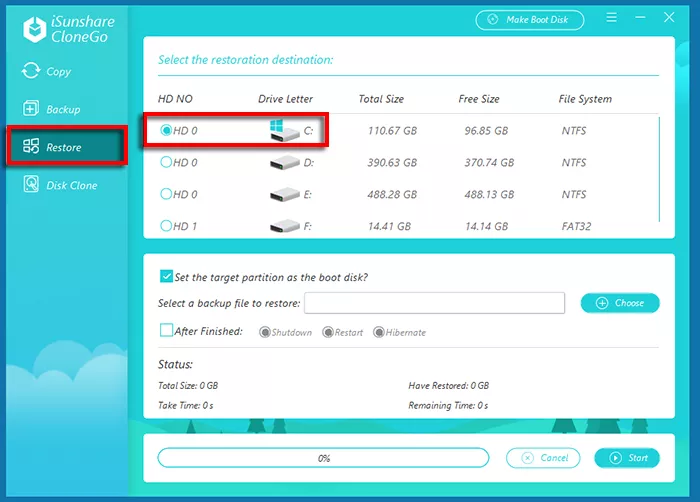Image resolution: width=700 pixels, height=502 pixels.
Task: Click the 0% progress bar
Action: coord(323,458)
